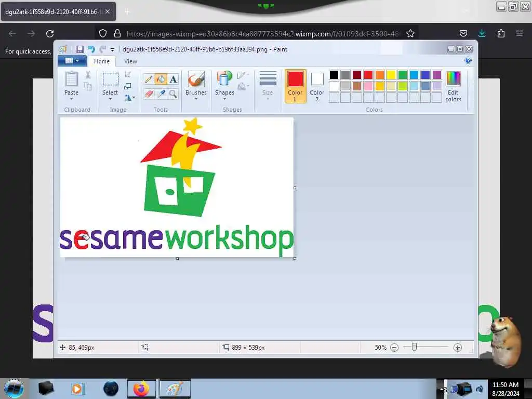The image size is (532, 399).
Task: Click the Paste clipboard icon
Action: tap(71, 79)
